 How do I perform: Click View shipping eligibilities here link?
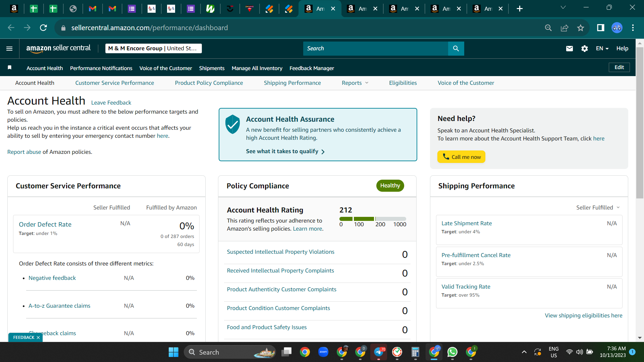click(x=584, y=315)
